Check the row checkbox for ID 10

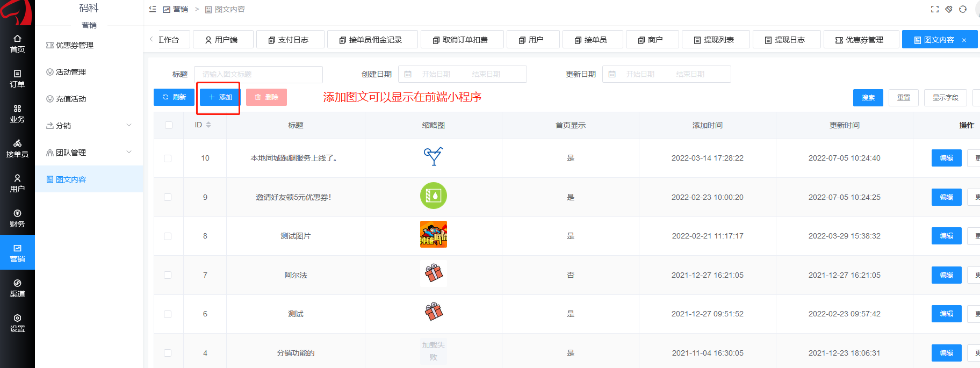pyautogui.click(x=168, y=158)
